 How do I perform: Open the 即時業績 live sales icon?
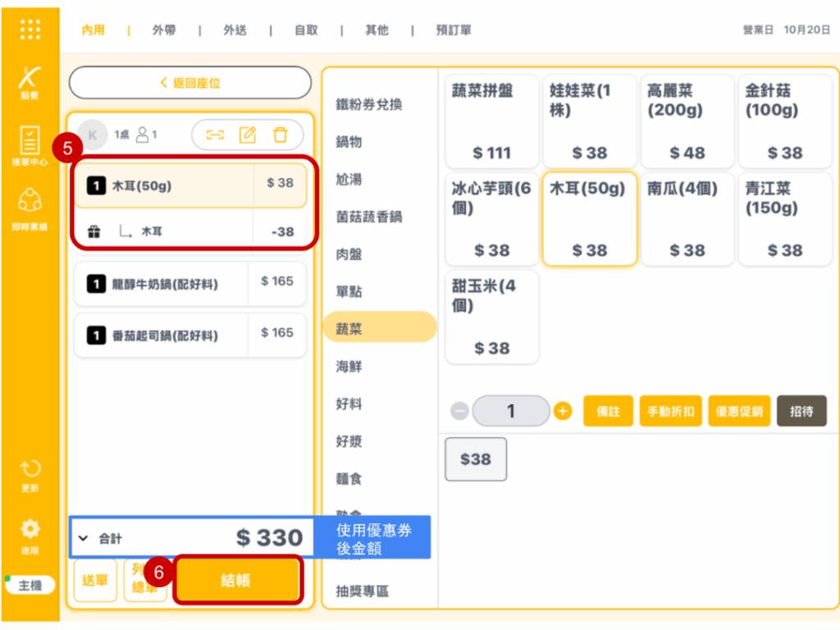30,208
